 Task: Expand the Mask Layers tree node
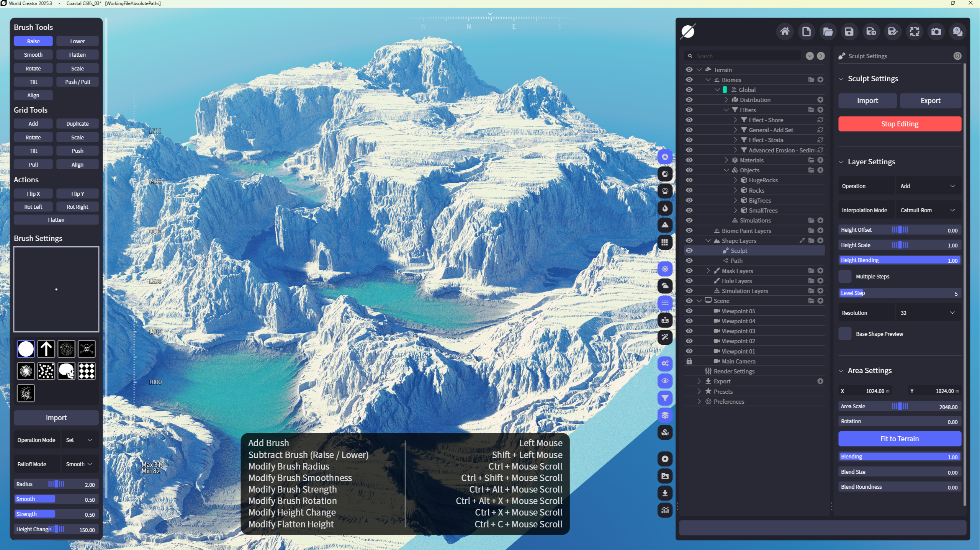708,270
